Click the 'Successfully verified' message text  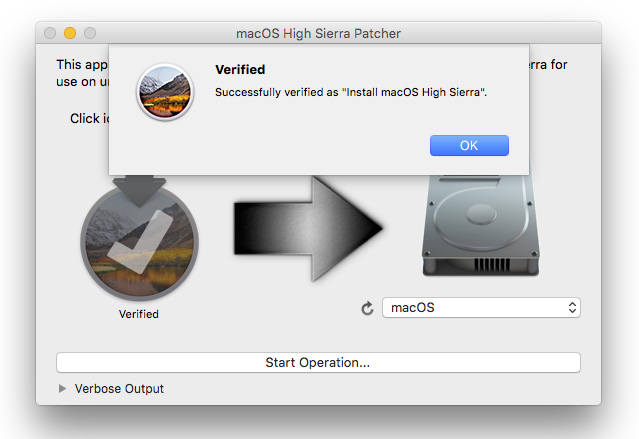click(x=357, y=92)
